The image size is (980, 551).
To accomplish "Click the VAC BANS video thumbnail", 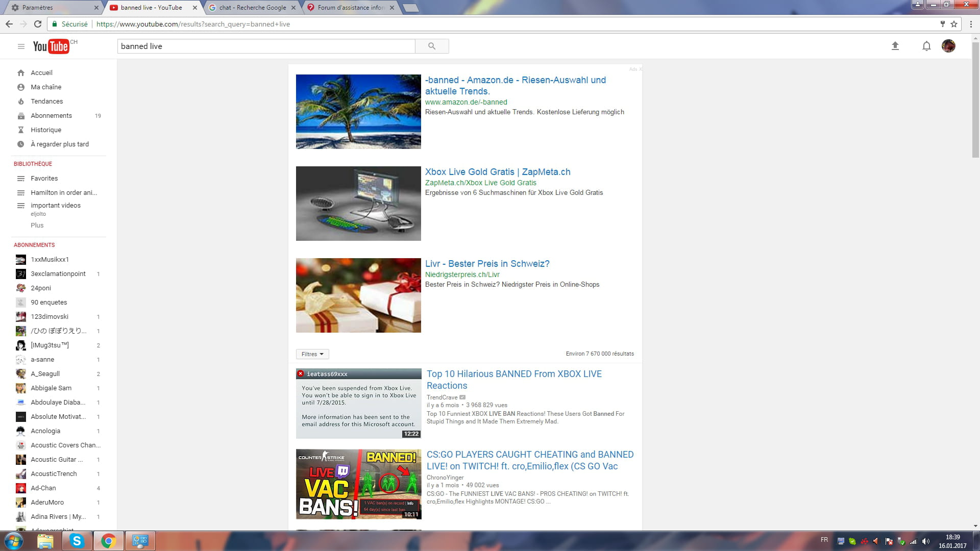I will tap(359, 484).
